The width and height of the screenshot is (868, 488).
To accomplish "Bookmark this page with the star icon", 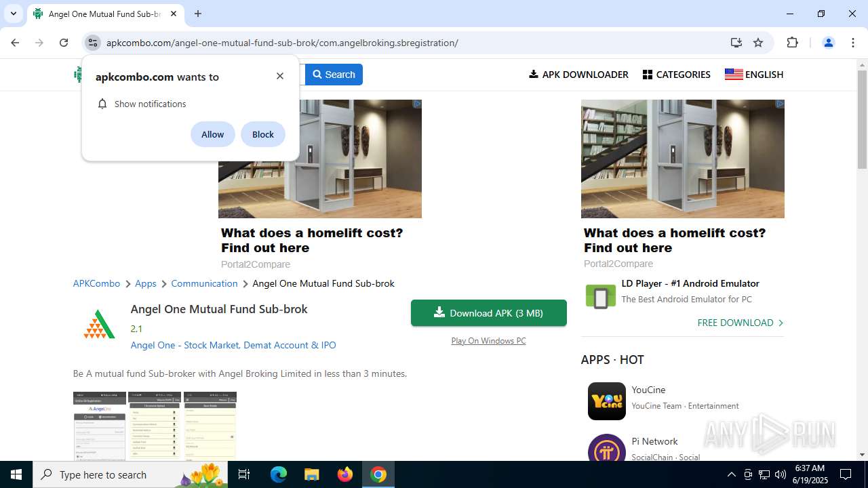I will [758, 43].
